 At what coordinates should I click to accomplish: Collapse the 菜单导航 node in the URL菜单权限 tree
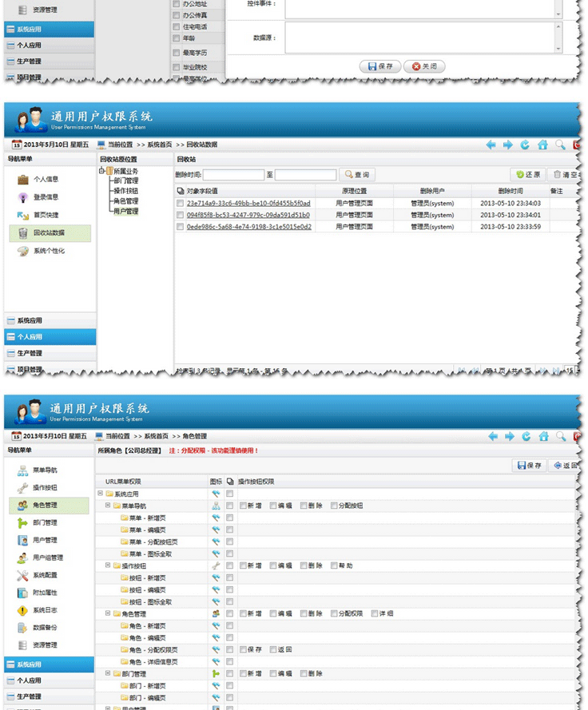(x=108, y=506)
